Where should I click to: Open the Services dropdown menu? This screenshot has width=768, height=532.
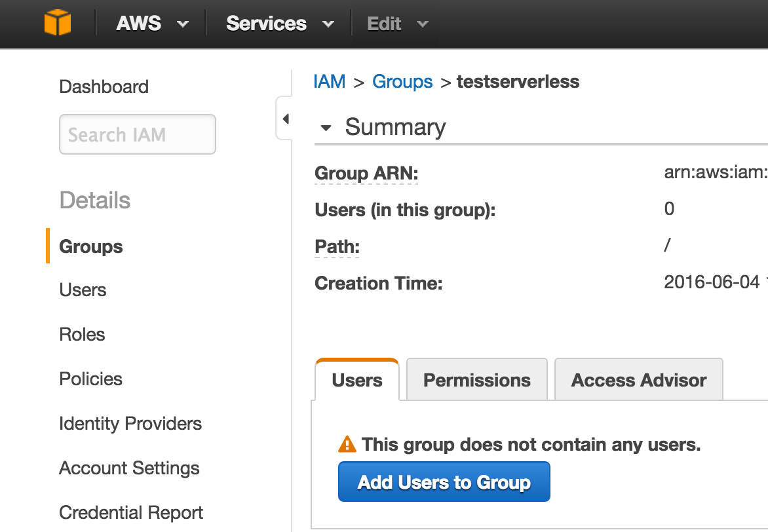[x=280, y=24]
